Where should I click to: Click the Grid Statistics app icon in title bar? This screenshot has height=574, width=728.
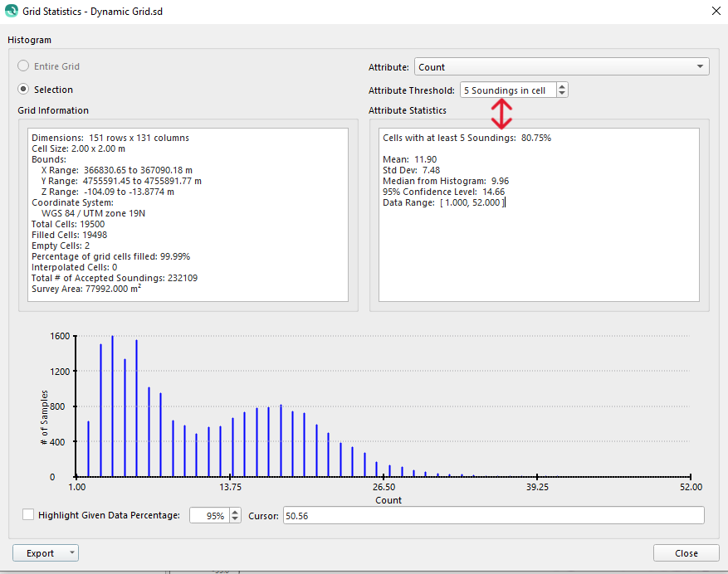pyautogui.click(x=11, y=11)
